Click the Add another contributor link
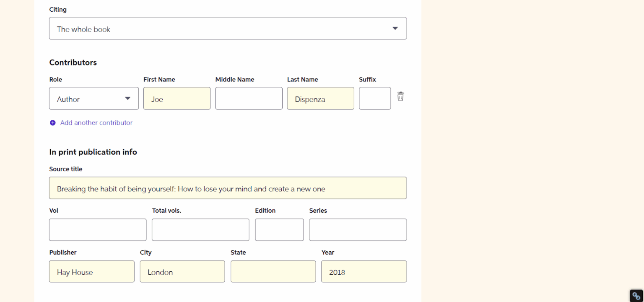 point(96,122)
